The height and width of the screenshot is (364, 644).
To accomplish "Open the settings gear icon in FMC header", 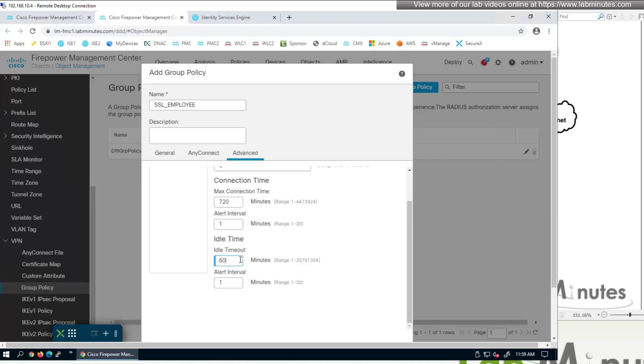I will [x=498, y=62].
